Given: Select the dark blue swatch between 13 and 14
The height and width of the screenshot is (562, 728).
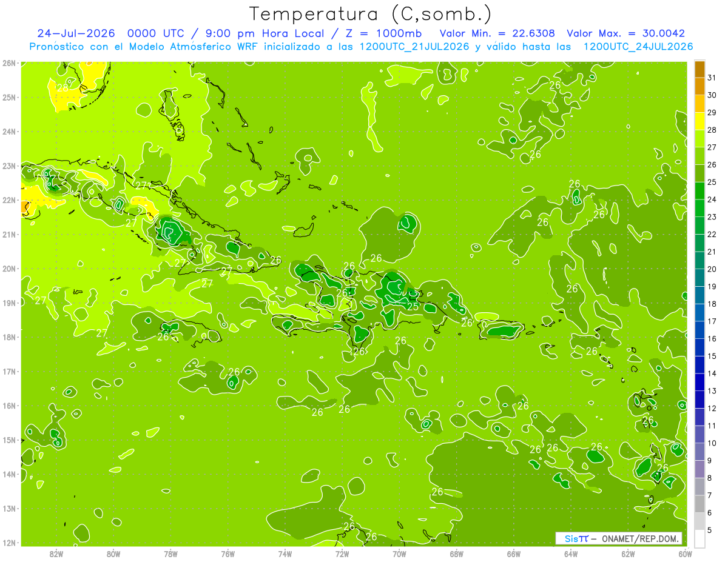Looking at the screenshot, I should click(699, 382).
